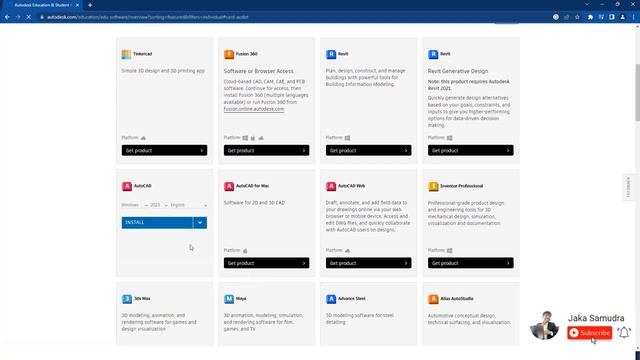Click the Maya logo icon

pos(229,299)
